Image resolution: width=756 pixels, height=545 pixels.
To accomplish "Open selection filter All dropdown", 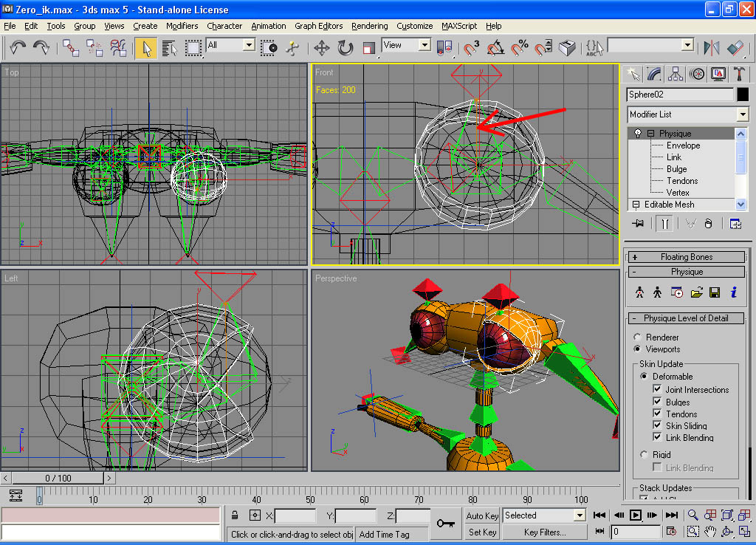I will (249, 45).
